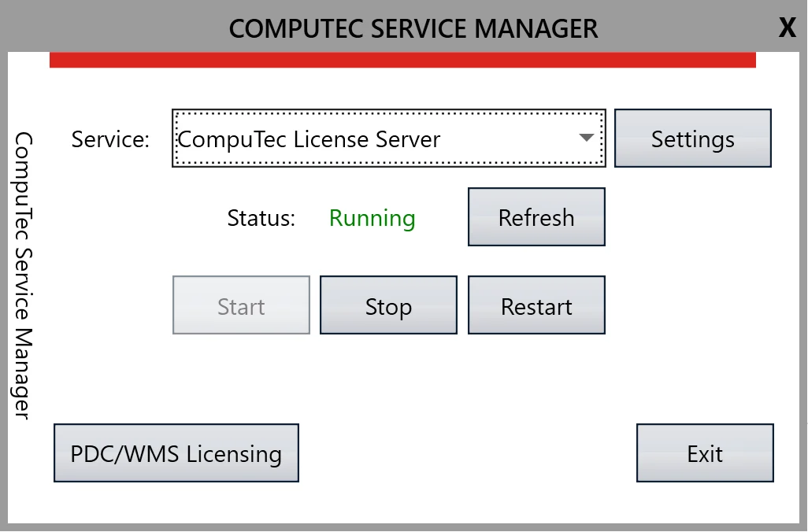The height and width of the screenshot is (532, 808).
Task: Click the green Running status text
Action: pyautogui.click(x=372, y=218)
